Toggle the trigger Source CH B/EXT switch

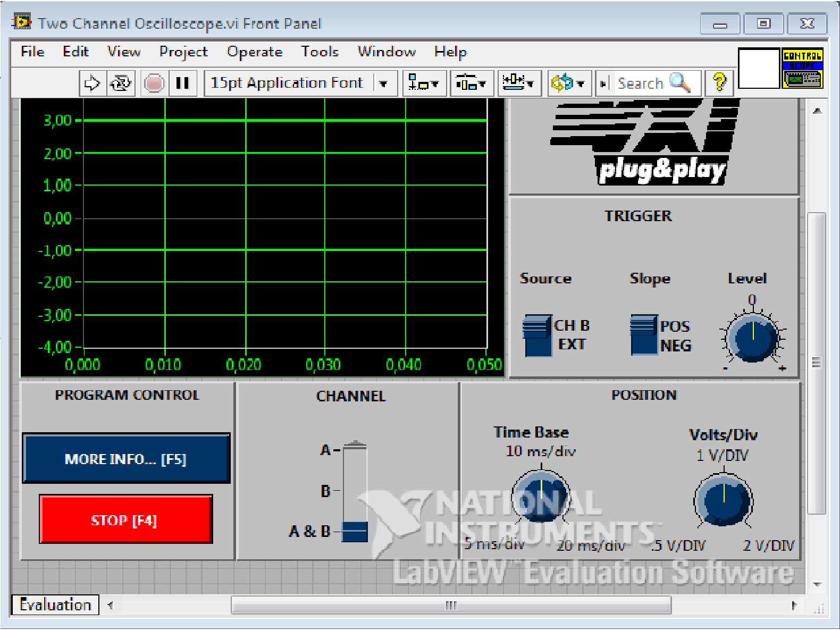pos(537,336)
